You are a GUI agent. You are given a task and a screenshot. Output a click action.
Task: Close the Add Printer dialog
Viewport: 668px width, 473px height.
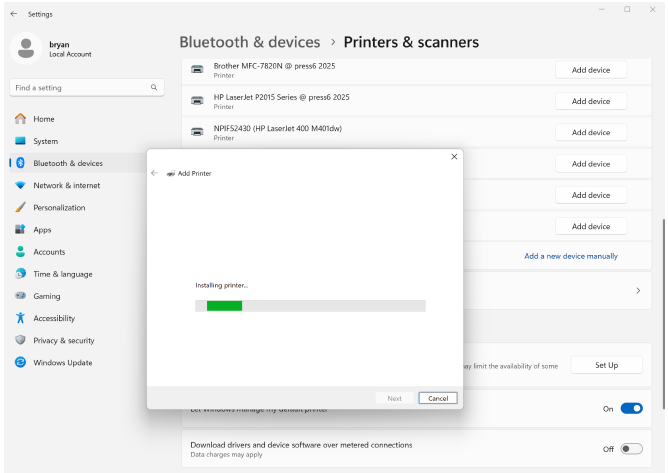pyautogui.click(x=454, y=157)
